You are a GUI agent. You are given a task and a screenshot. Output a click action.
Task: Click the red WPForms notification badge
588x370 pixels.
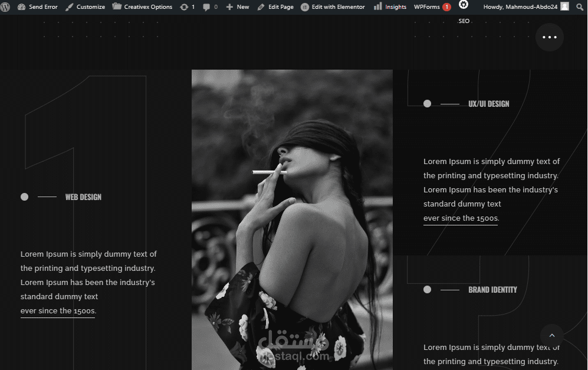446,6
